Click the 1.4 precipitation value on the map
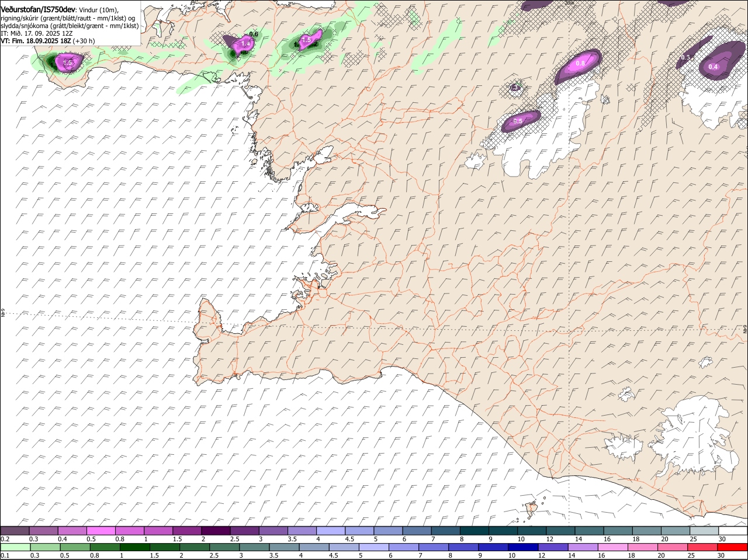Viewport: 748px width, 560px height. coord(245,44)
